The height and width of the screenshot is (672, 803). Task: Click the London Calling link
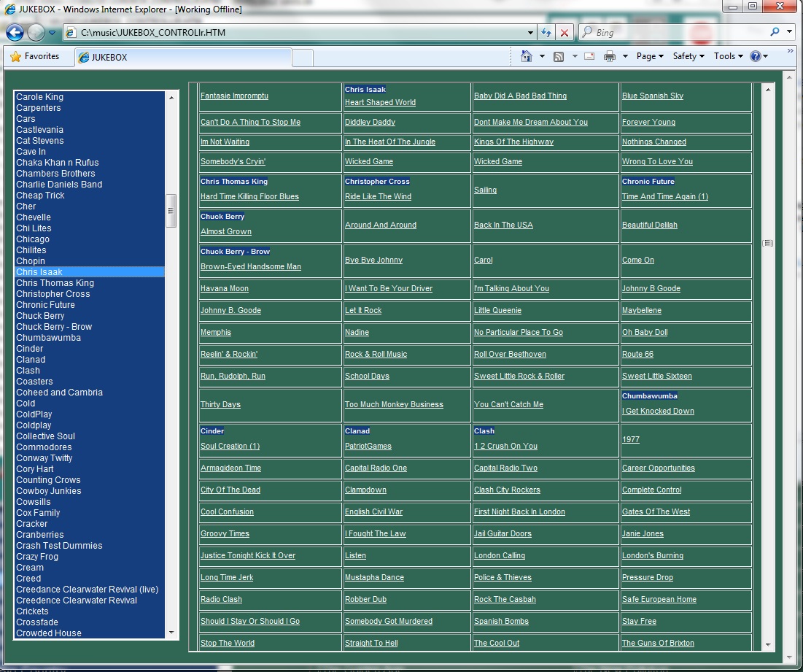pyautogui.click(x=500, y=555)
